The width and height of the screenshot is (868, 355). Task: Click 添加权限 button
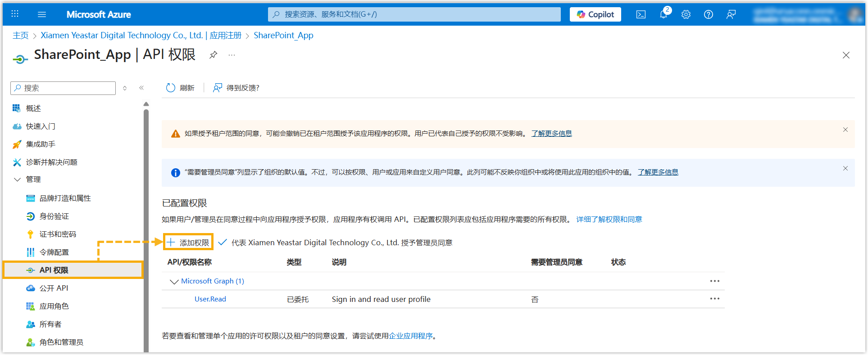click(x=188, y=243)
